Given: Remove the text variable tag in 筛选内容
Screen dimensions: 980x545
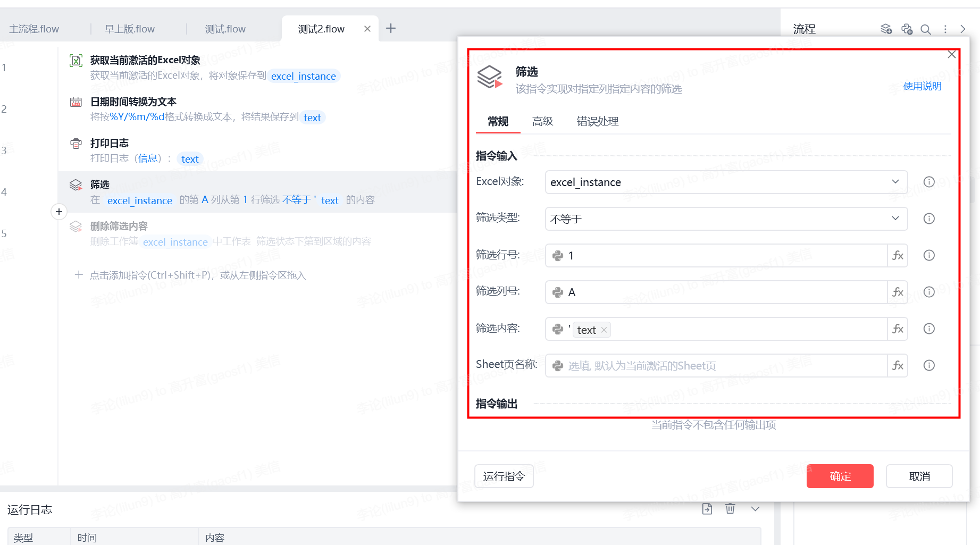Looking at the screenshot, I should 604,330.
